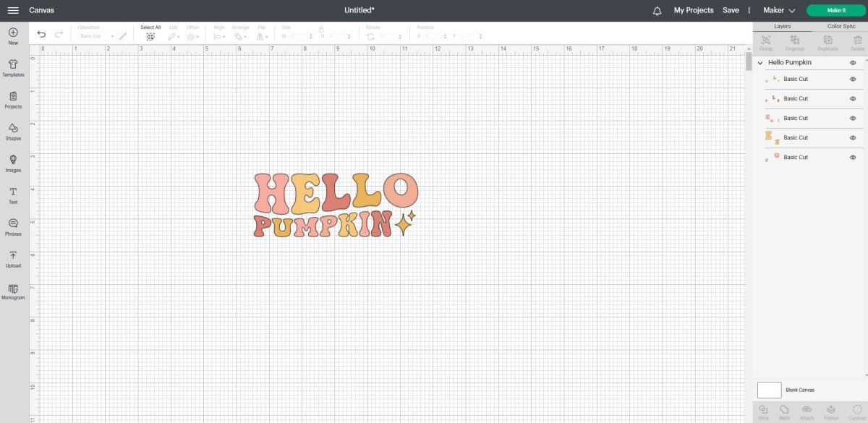Open the Operation line color swatch

(122, 36)
